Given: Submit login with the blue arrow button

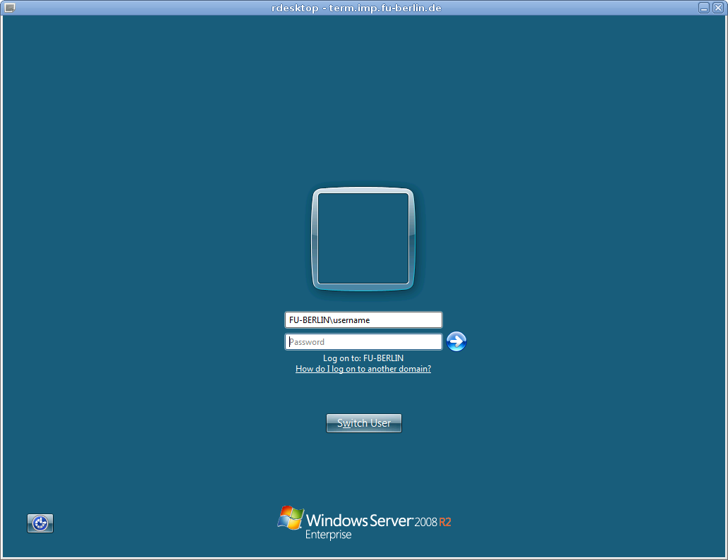Looking at the screenshot, I should click(x=456, y=342).
